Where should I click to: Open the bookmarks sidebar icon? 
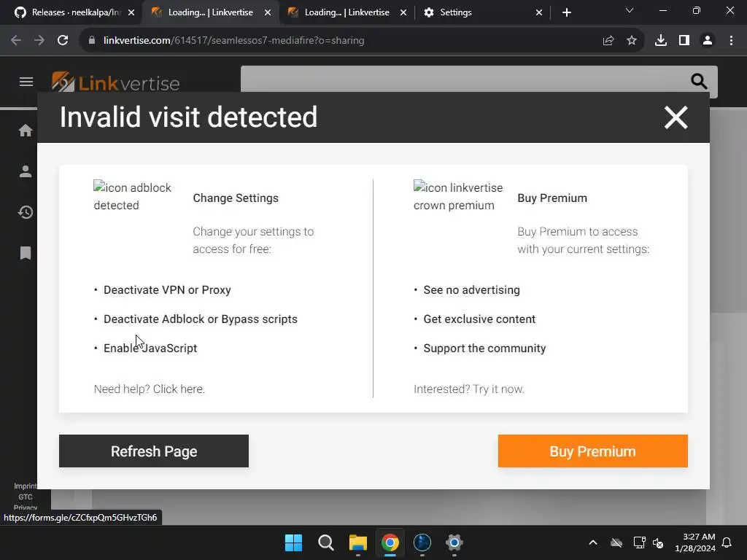[26, 252]
